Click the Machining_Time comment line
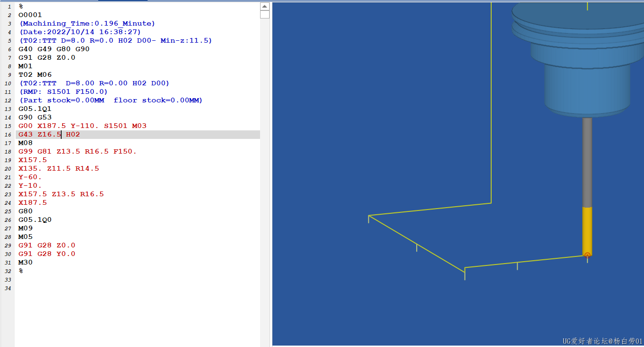 (x=87, y=23)
